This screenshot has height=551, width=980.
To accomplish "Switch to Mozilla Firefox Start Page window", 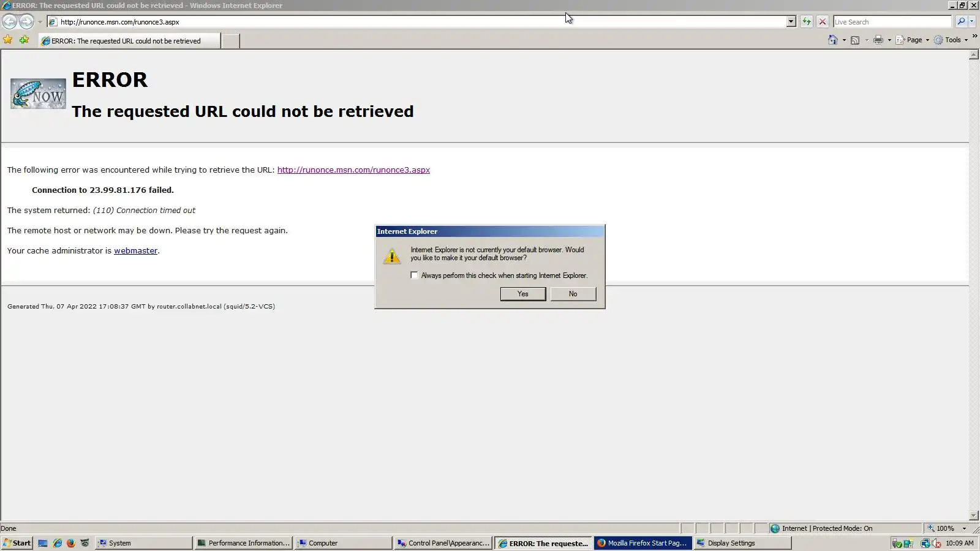I will click(643, 543).
